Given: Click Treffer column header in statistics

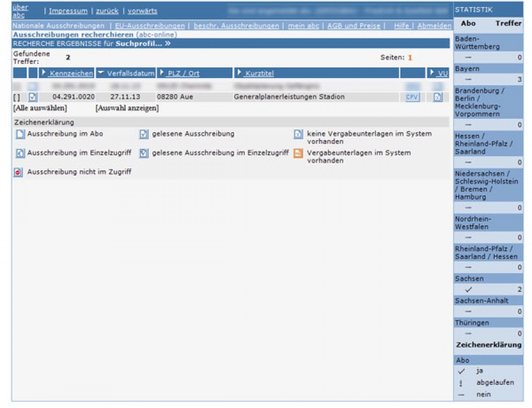Looking at the screenshot, I should pos(508,24).
